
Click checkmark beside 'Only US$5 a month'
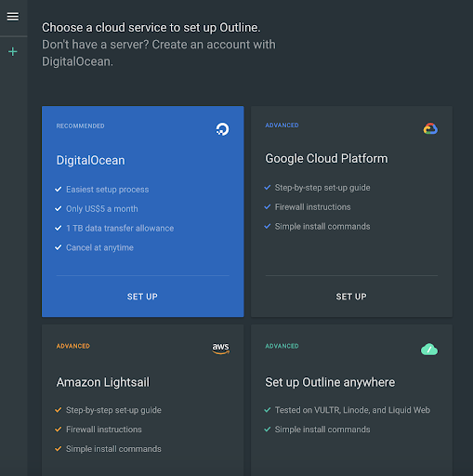tap(59, 208)
